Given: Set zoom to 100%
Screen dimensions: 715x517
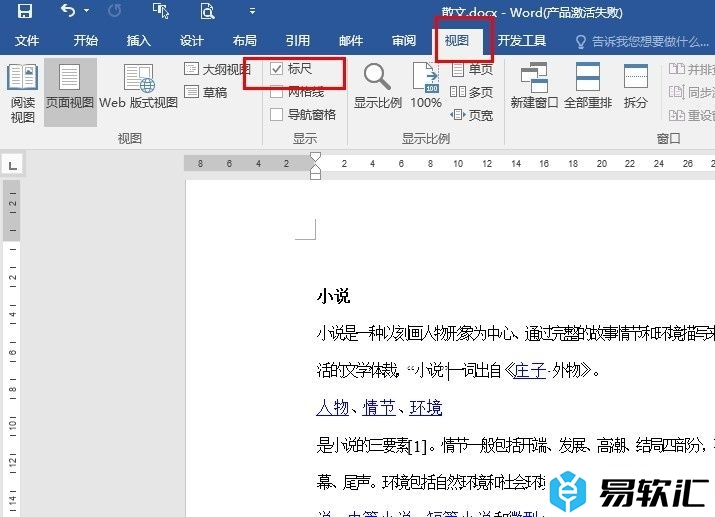Looking at the screenshot, I should click(426, 87).
